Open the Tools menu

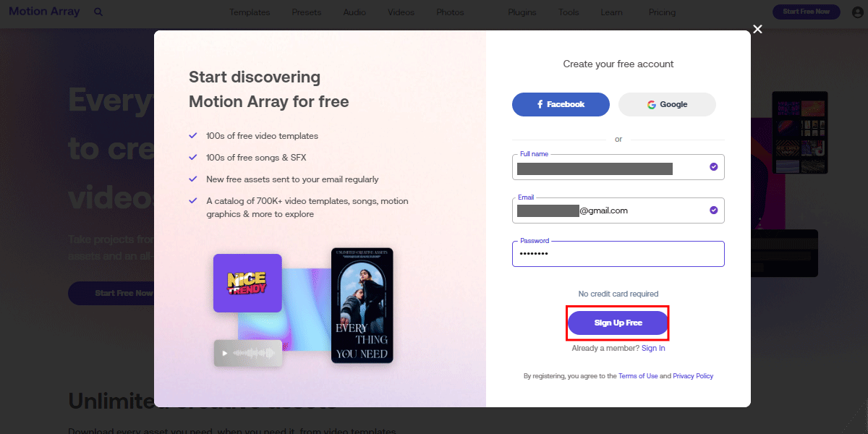569,12
